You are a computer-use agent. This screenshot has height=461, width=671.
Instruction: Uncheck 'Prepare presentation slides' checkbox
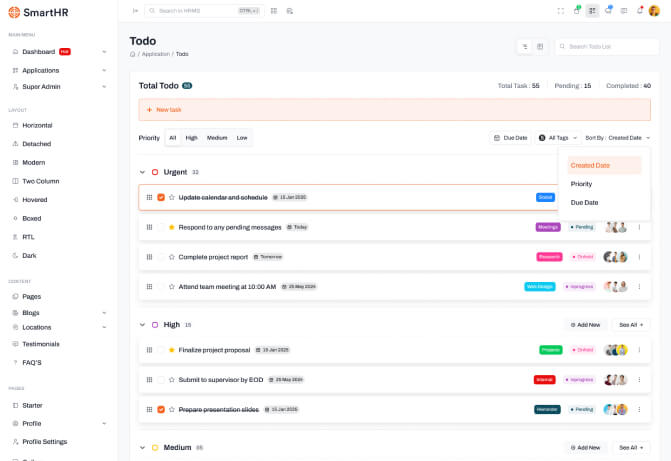[x=161, y=410]
